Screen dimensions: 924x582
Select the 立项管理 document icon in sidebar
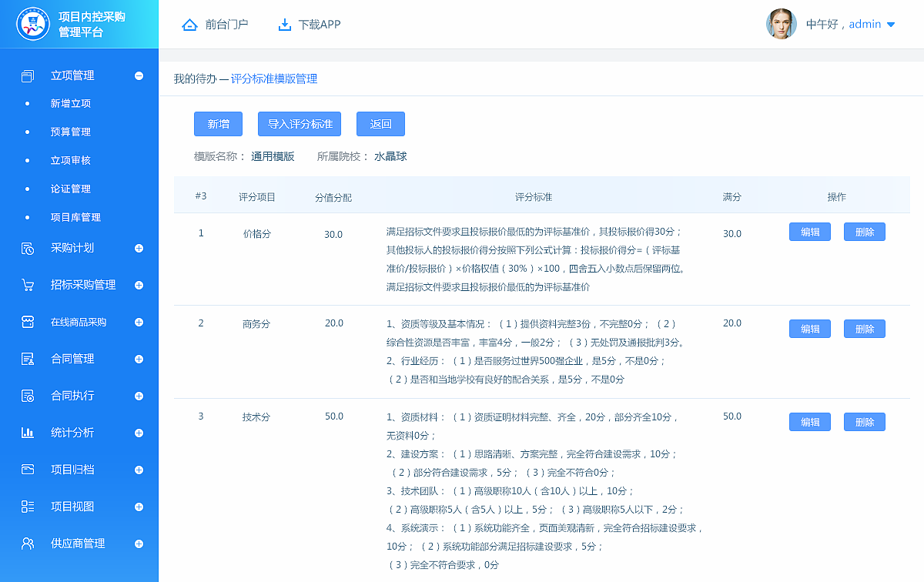coord(27,75)
